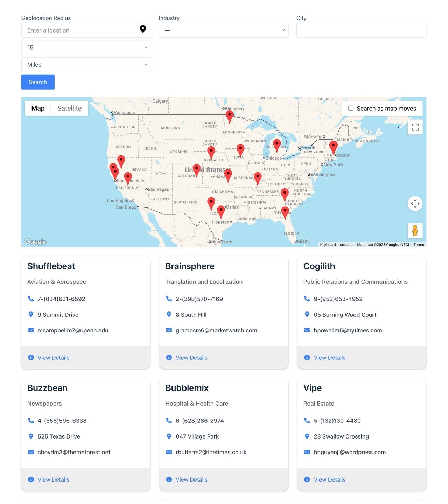Click the email icon on the Cogilith card
Screen dimensions: 448x504
click(307, 330)
